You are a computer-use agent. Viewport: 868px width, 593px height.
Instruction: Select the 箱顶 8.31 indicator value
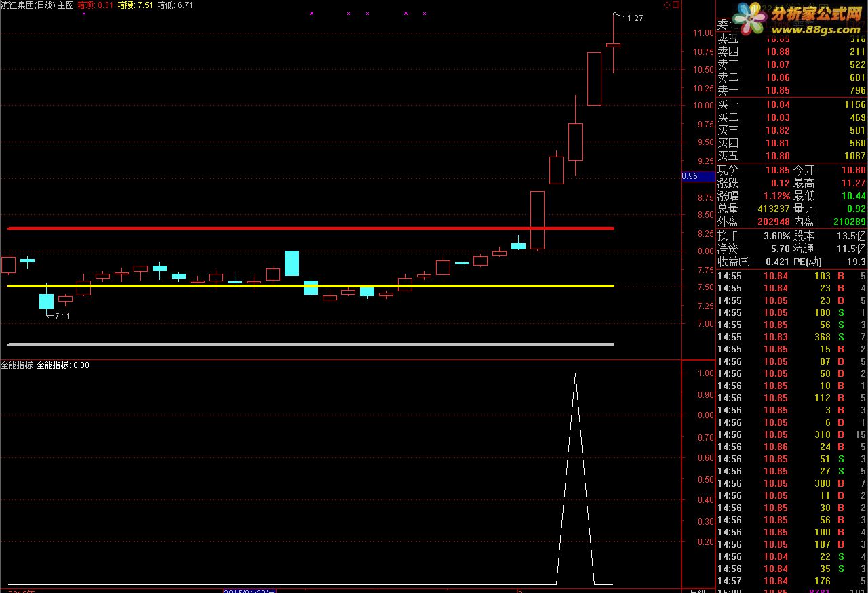click(95, 5)
